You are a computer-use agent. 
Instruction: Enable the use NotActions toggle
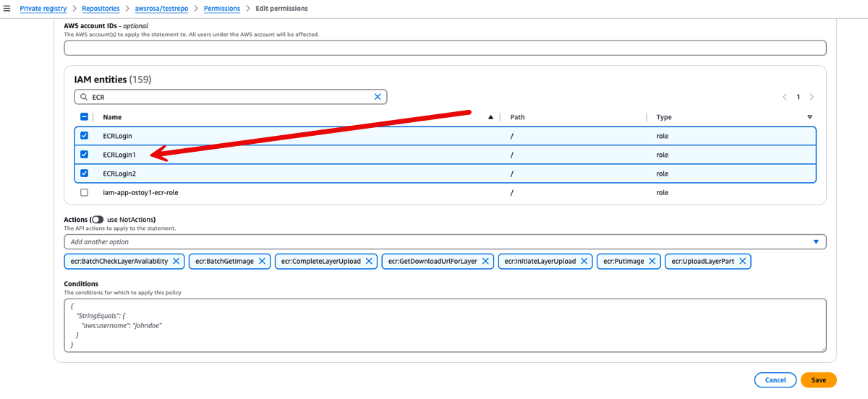coord(97,220)
